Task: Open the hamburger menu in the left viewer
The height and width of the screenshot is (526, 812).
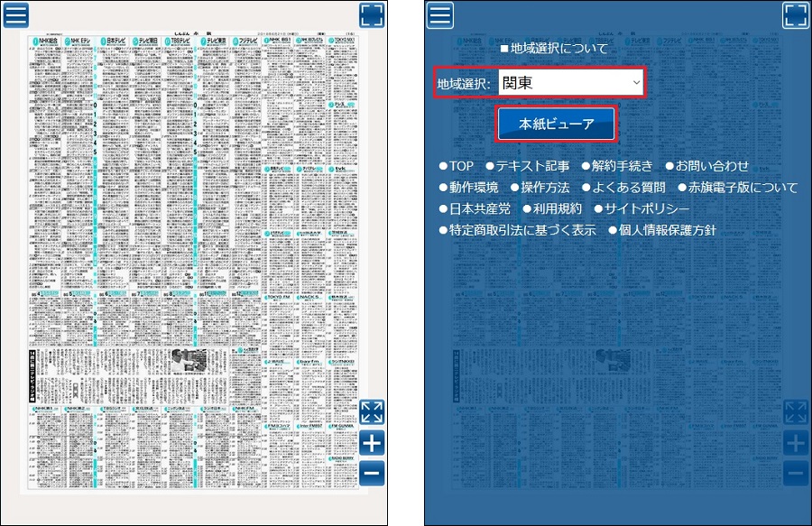Action: (16, 15)
